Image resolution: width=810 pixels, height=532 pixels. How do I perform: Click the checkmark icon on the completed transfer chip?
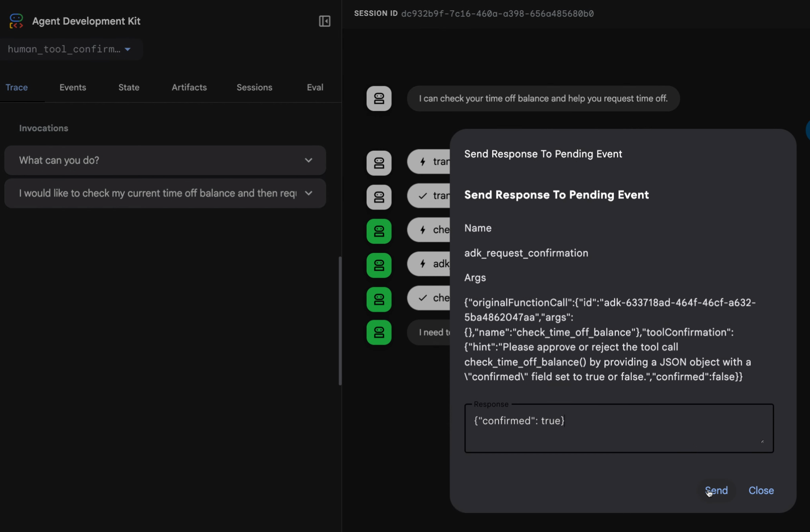[x=422, y=195]
